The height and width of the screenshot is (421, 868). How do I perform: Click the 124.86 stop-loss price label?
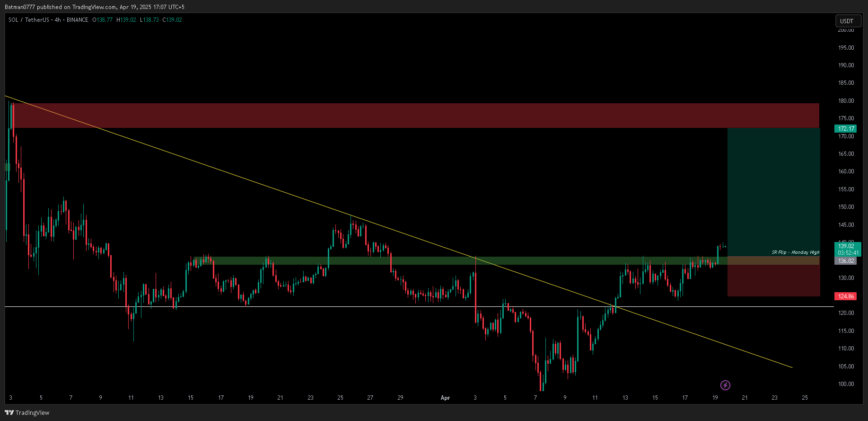[846, 296]
